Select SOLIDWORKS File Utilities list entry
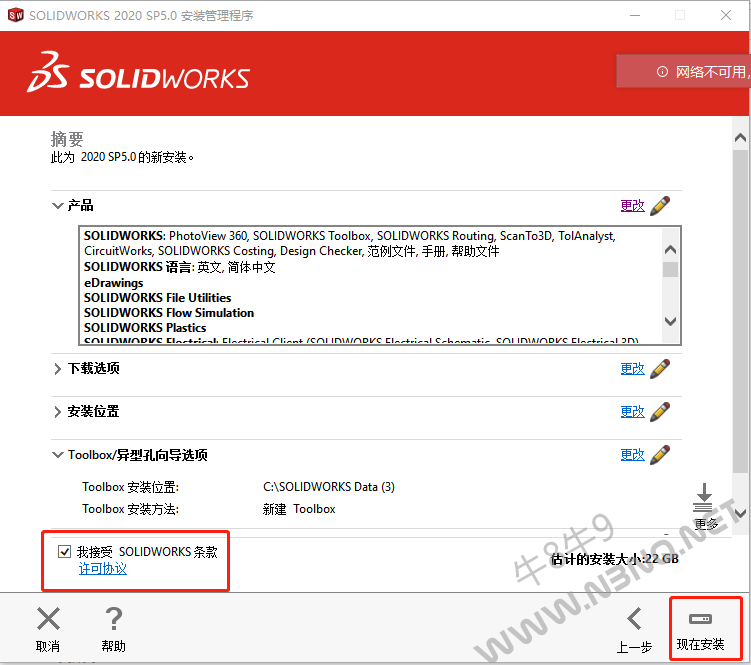Viewport: 751px width, 665px height. [x=157, y=298]
